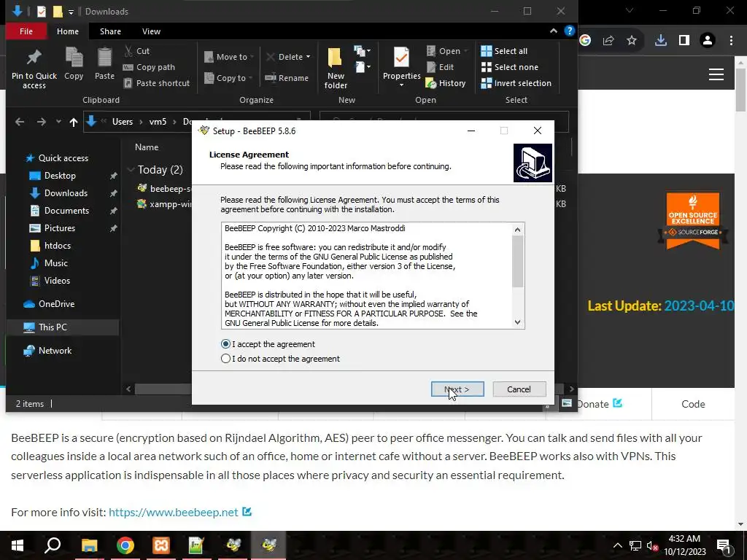The width and height of the screenshot is (747, 560).
Task: Switch to the View ribbon tab
Action: (x=151, y=31)
